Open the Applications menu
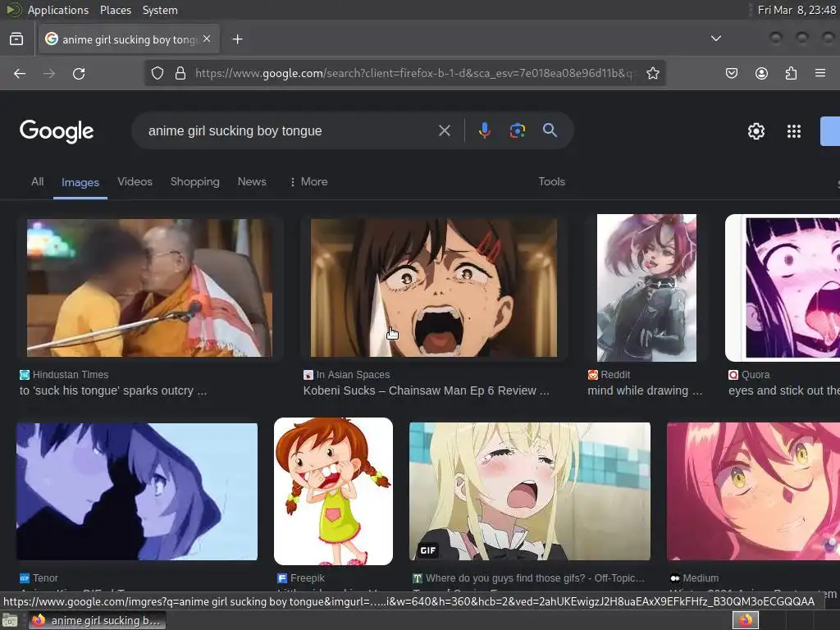The image size is (840, 630). [x=58, y=10]
